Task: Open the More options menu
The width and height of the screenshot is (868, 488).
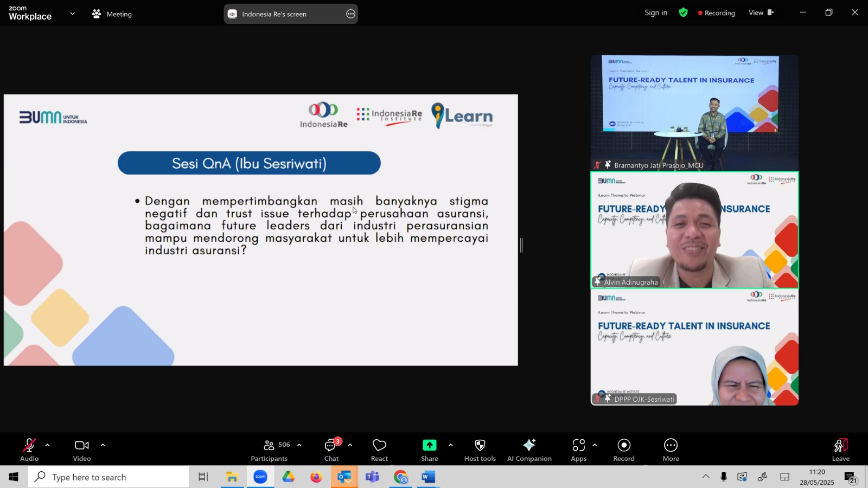Action: tap(671, 450)
